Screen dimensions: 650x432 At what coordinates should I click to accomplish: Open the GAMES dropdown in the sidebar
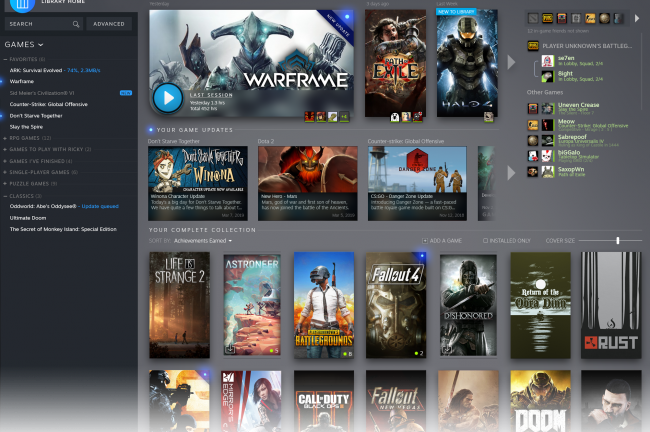(24, 44)
